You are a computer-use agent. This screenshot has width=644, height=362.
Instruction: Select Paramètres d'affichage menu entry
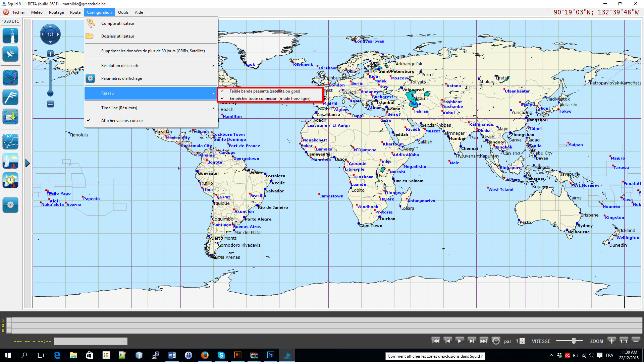[121, 78]
